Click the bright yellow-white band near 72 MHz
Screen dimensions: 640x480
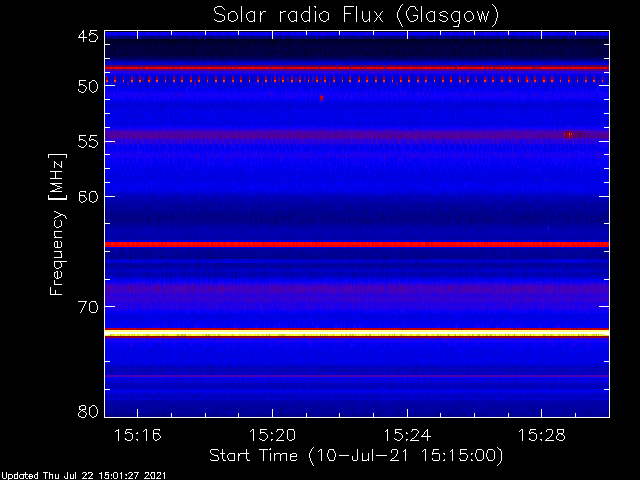pyautogui.click(x=357, y=334)
